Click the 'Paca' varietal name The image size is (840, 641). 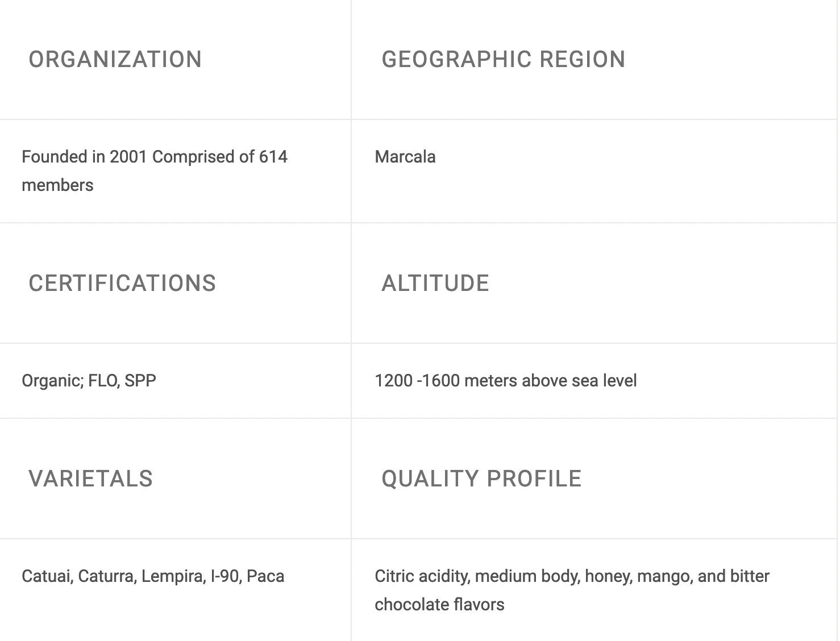click(x=265, y=576)
